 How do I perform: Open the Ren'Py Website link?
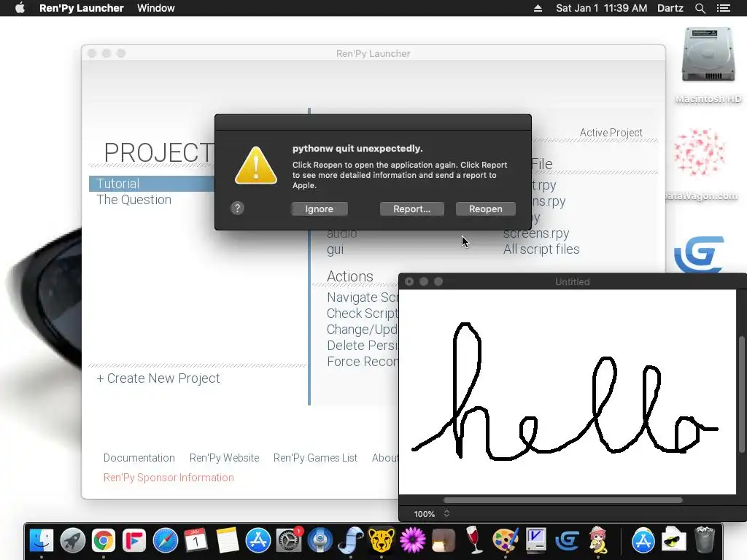pos(225,458)
